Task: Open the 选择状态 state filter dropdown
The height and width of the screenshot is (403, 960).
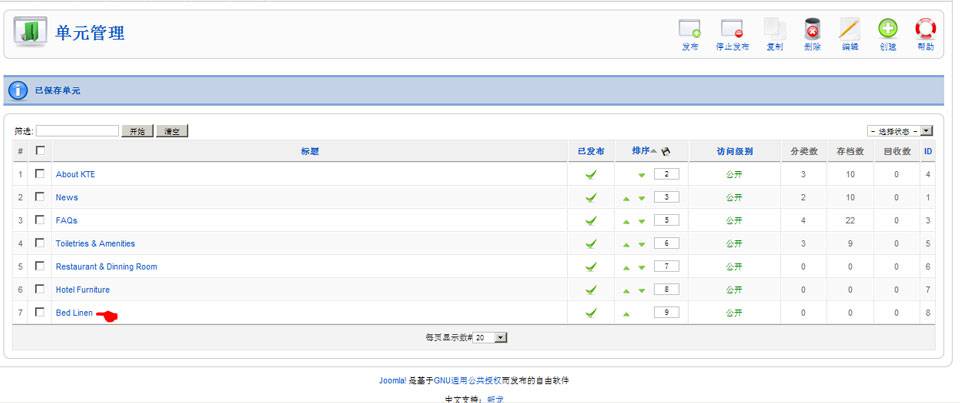Action: click(x=900, y=131)
